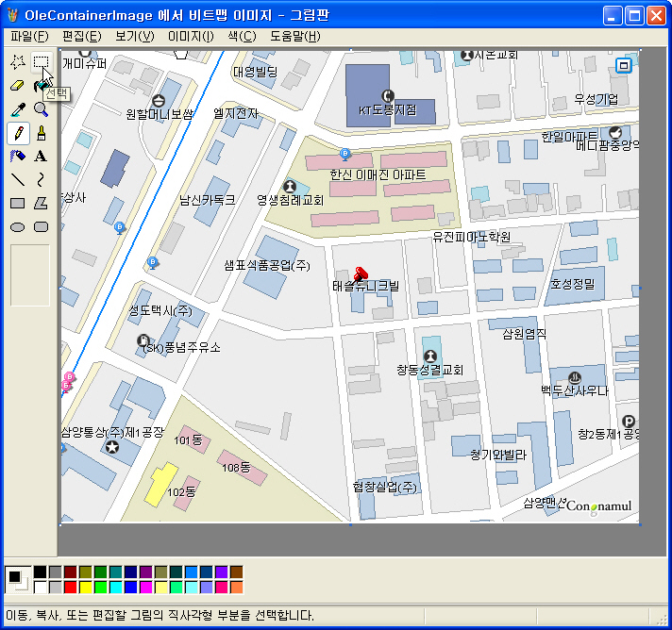This screenshot has width=672, height=630.
Task: Pick the cyan color swatch
Action: [116, 588]
